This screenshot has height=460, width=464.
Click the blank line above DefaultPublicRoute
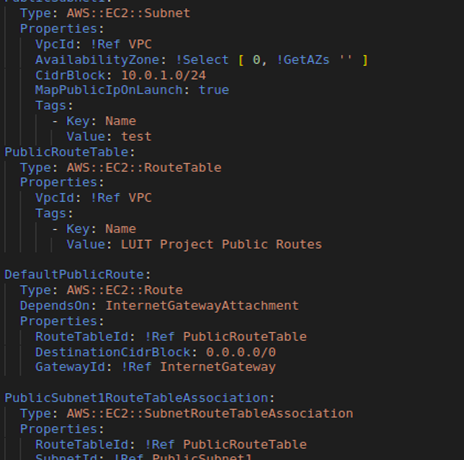[232, 260]
